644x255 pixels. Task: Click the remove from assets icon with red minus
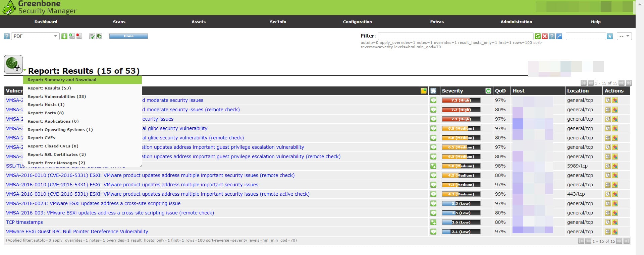(x=79, y=36)
